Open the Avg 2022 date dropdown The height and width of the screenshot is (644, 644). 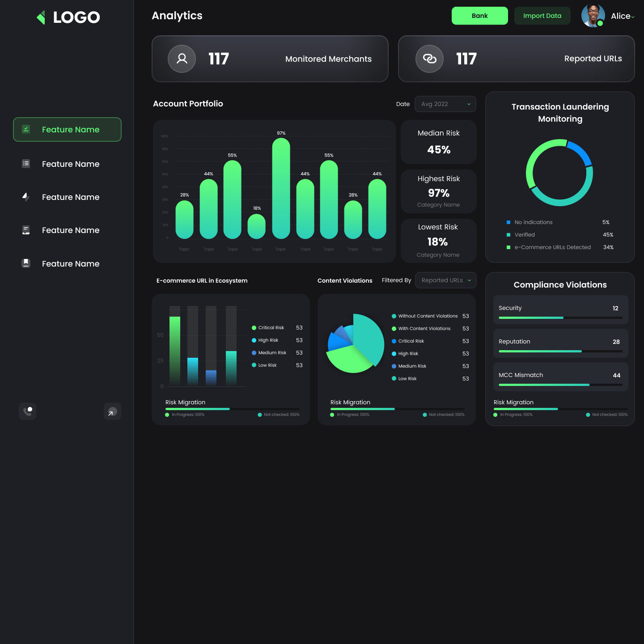[445, 104]
